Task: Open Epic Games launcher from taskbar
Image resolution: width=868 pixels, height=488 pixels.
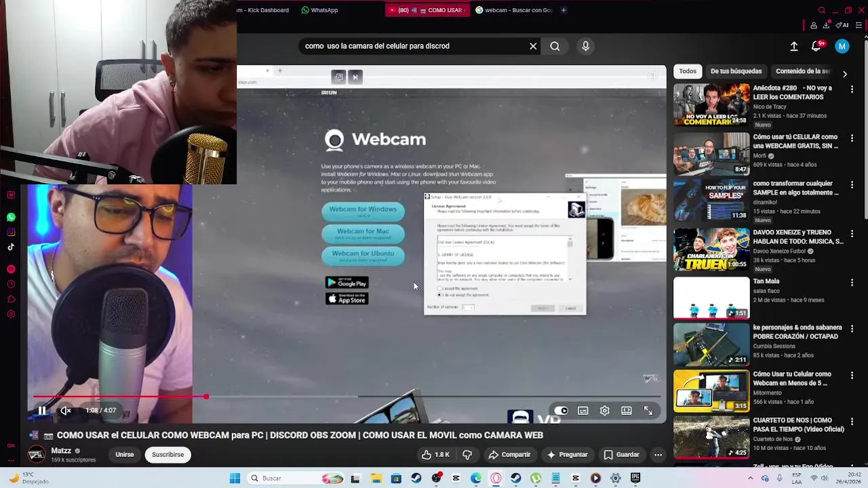Action: [635, 479]
